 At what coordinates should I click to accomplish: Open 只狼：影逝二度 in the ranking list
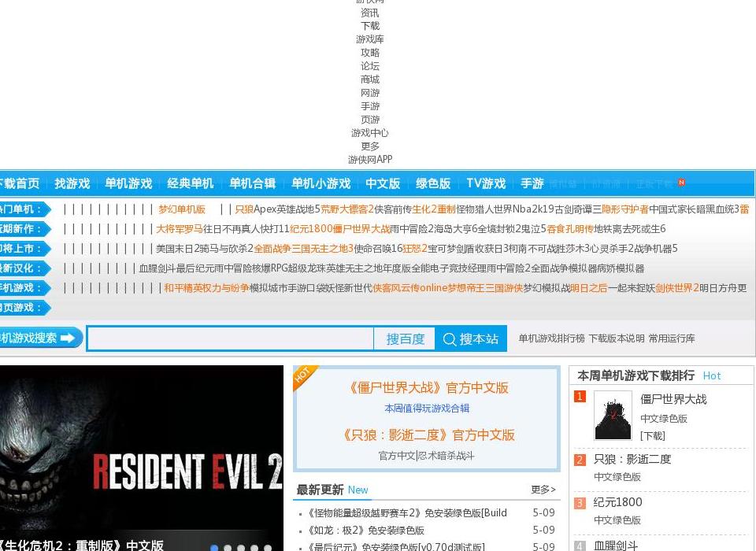(x=632, y=459)
